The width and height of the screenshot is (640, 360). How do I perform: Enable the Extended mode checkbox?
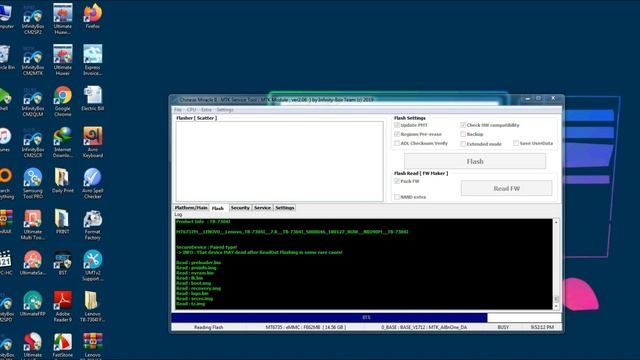463,144
